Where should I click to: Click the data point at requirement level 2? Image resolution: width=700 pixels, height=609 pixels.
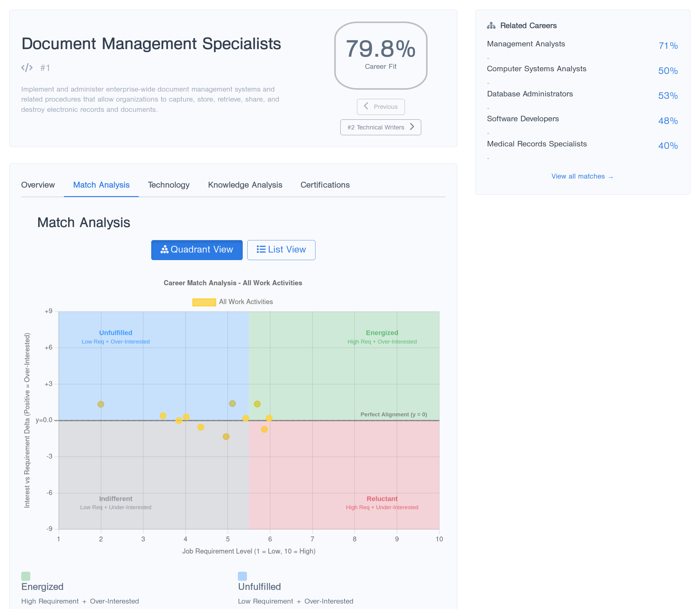101,404
